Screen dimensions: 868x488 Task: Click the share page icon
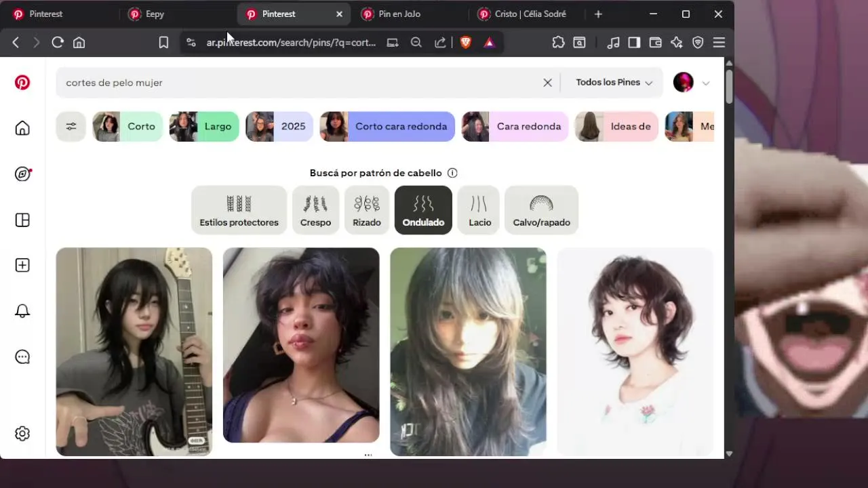(440, 43)
